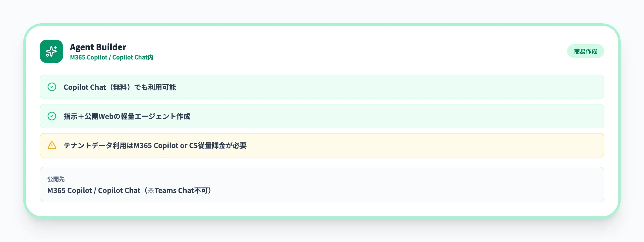Image resolution: width=644 pixels, height=242 pixels.
Task: Click the Agent Builder title text
Action: (x=98, y=47)
